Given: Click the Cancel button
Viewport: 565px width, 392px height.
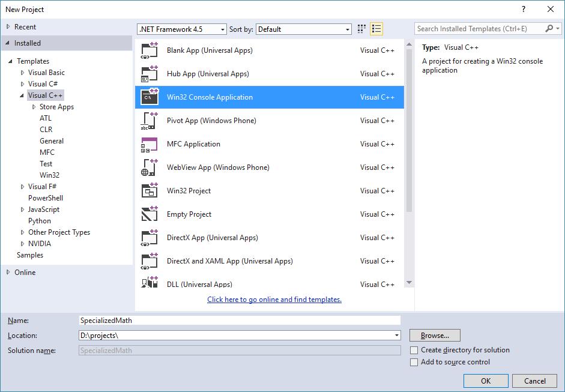Looking at the screenshot, I should coord(535,381).
